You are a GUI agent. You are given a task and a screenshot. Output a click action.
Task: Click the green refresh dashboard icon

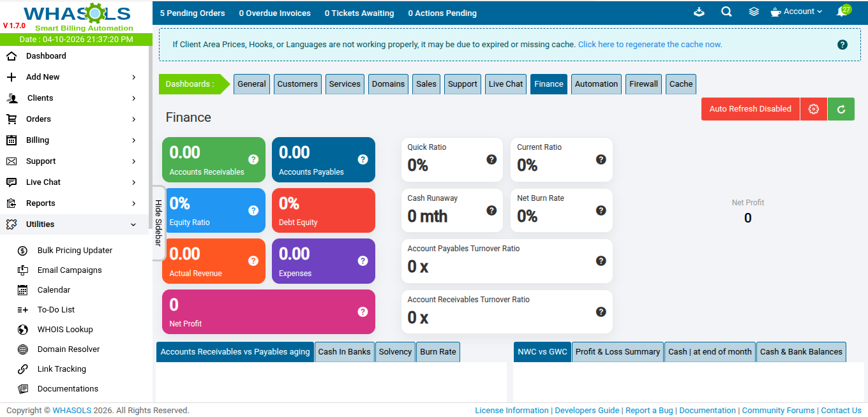pos(841,109)
